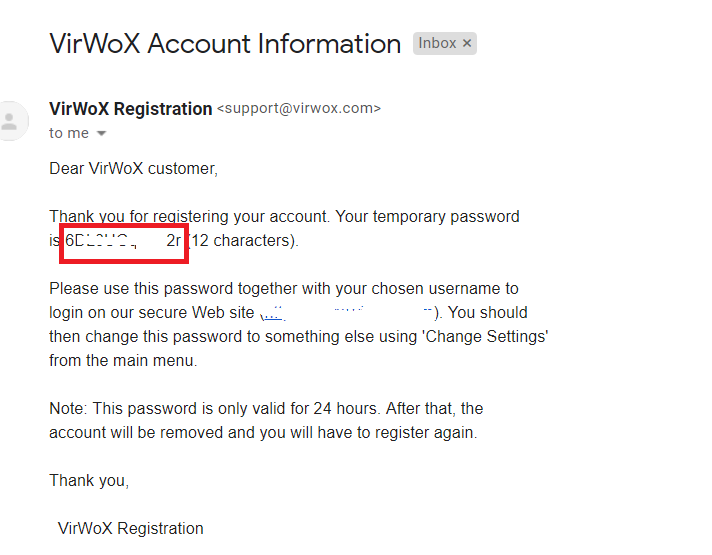
Task: Click the 'Dear VirWoX customer' greeting line
Action: coord(134,168)
